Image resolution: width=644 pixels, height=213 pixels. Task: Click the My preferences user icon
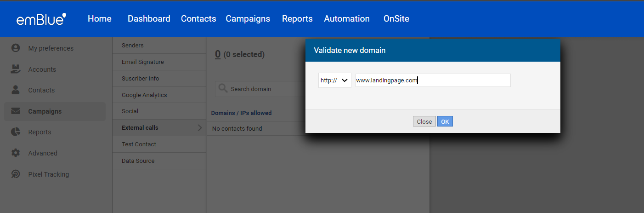coord(16,48)
